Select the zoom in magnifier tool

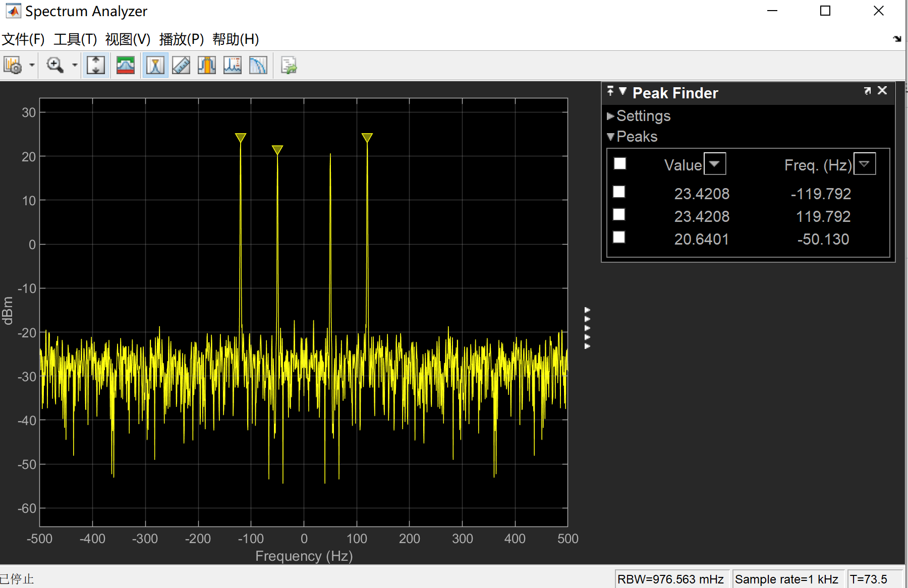point(55,66)
